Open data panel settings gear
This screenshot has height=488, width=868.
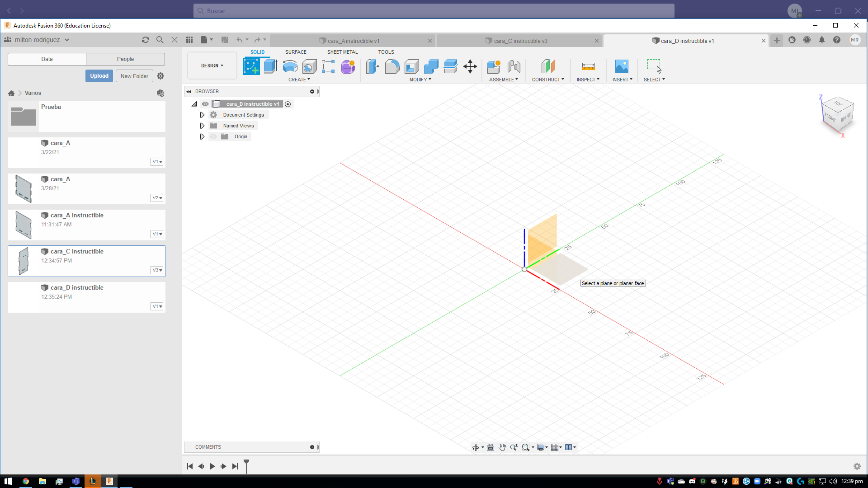point(160,76)
